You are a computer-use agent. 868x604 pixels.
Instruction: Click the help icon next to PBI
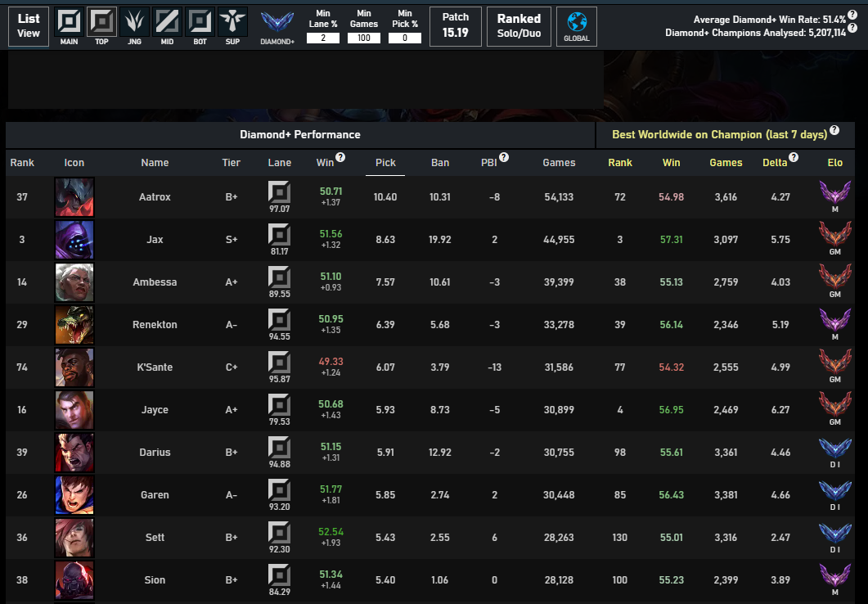504,157
